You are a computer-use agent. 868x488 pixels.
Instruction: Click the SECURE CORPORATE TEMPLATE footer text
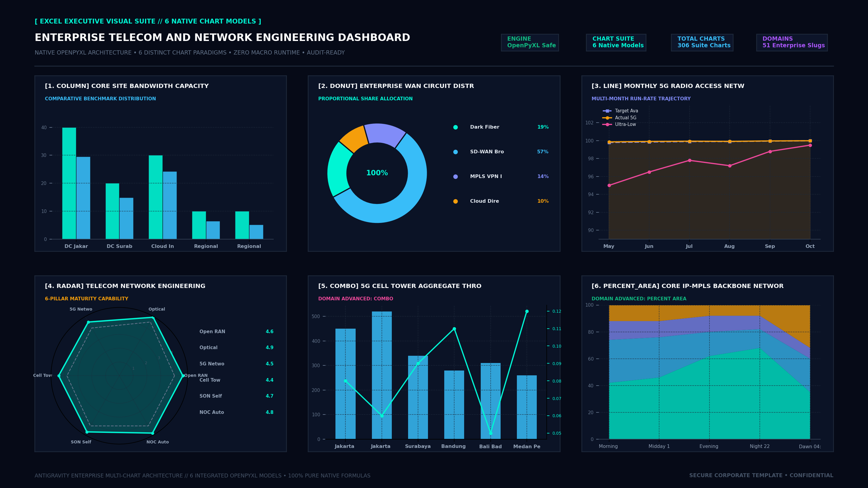tap(761, 476)
